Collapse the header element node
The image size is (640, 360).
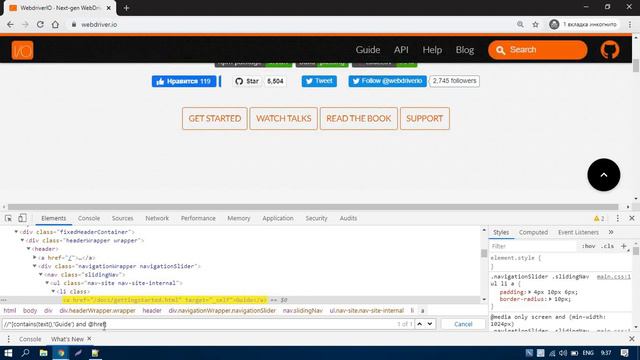(x=29, y=249)
